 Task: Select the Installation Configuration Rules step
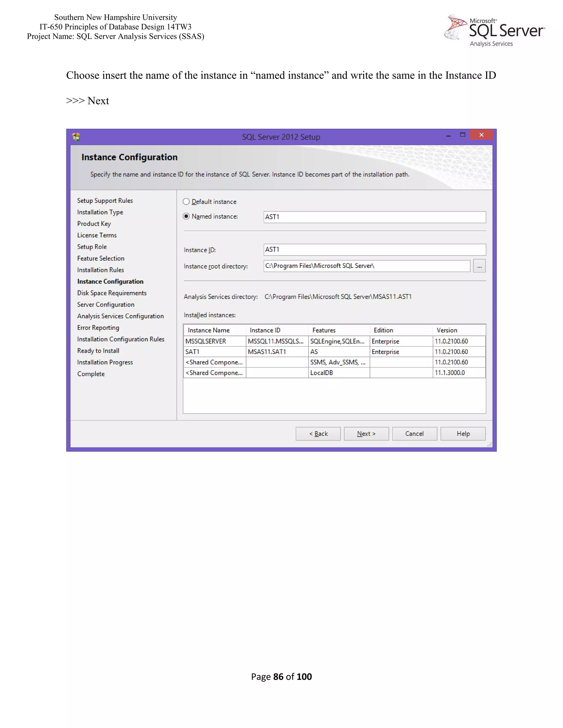click(x=121, y=339)
